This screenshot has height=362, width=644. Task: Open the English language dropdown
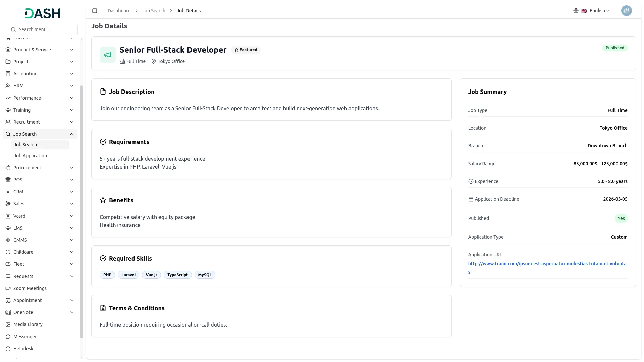tap(599, 11)
